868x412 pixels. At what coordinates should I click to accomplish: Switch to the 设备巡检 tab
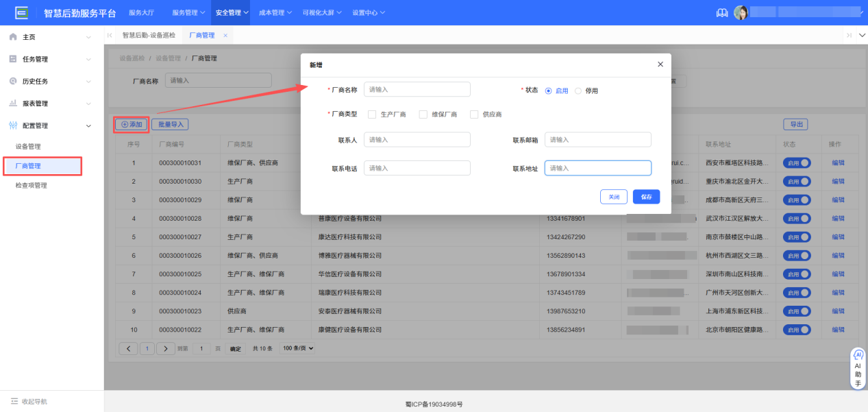(x=149, y=34)
